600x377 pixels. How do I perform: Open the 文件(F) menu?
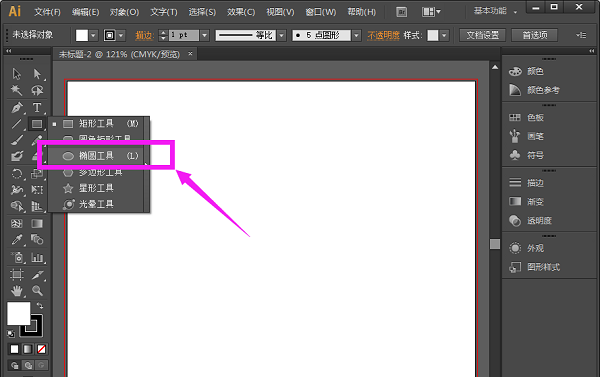coord(47,12)
